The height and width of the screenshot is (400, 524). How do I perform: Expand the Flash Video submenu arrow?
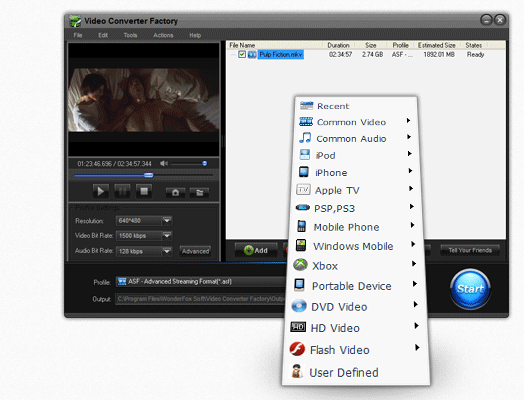(417, 348)
